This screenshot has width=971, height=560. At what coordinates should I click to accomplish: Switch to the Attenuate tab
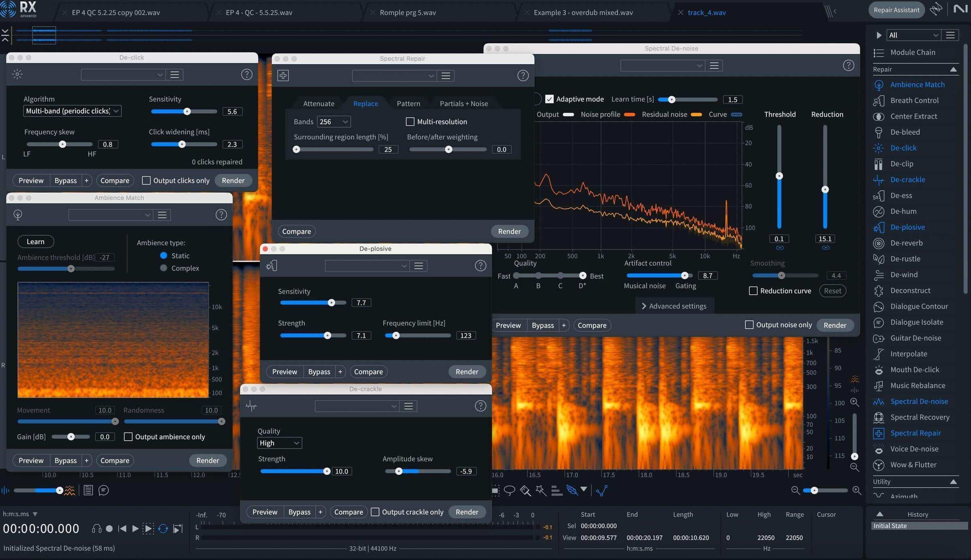click(319, 104)
